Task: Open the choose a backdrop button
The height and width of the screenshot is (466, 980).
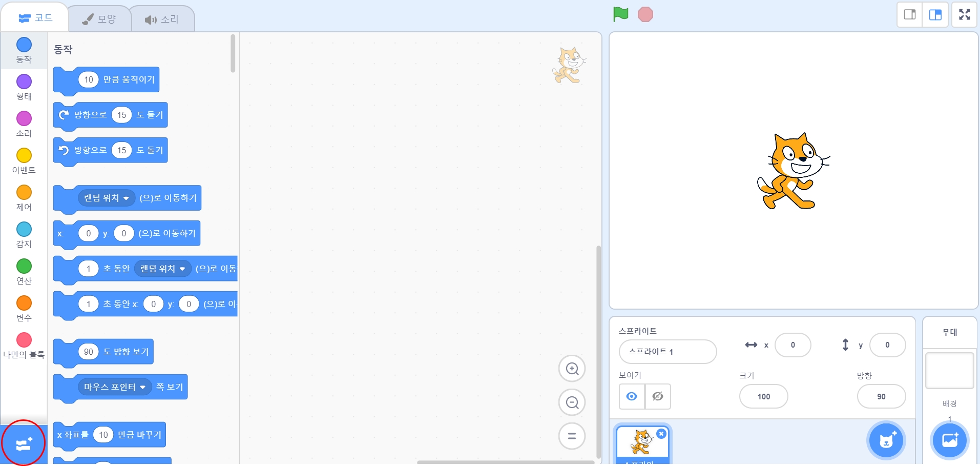Action: (x=950, y=440)
